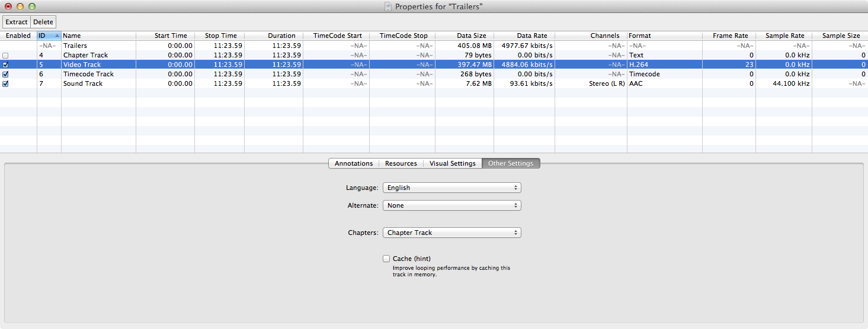Select the Chapter Track row name
The height and width of the screenshot is (329, 868).
[x=85, y=55]
